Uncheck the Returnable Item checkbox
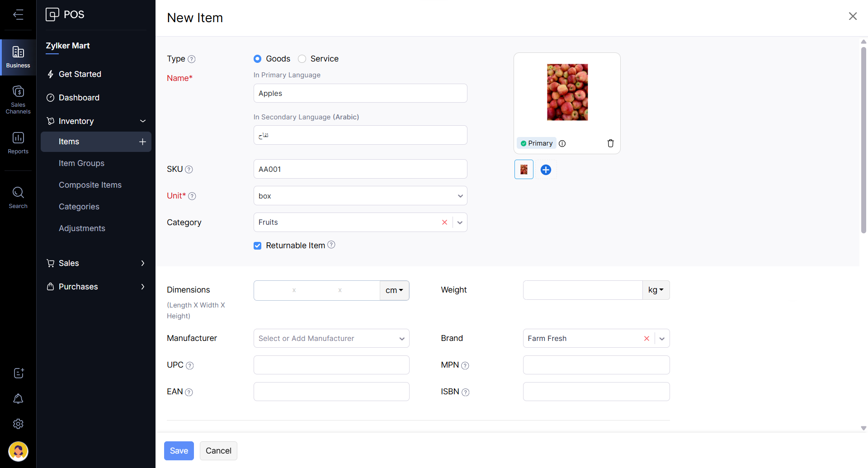868x468 pixels. pos(258,246)
